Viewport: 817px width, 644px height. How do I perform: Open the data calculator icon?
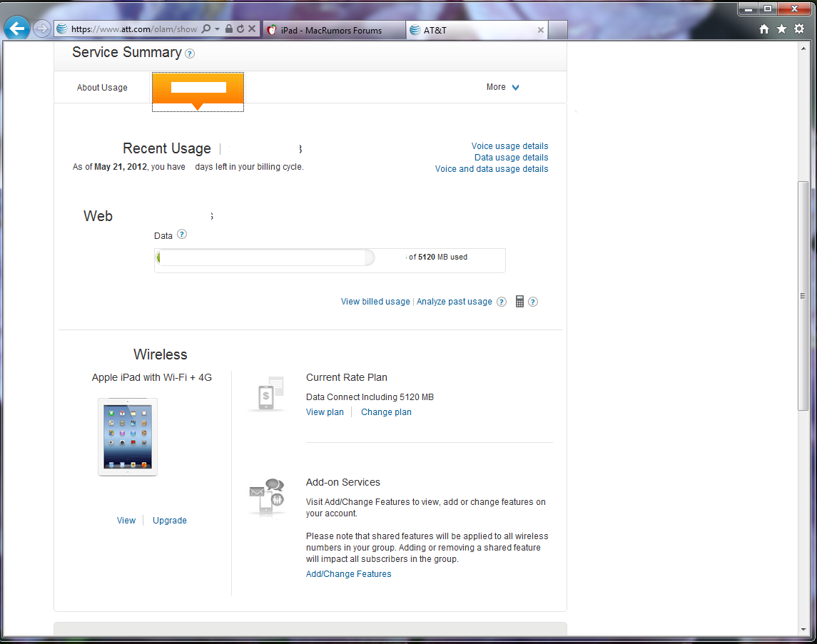click(519, 302)
